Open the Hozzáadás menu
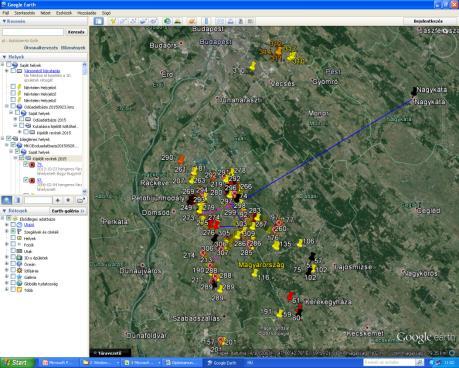This screenshot has width=459, height=368. coord(86,13)
